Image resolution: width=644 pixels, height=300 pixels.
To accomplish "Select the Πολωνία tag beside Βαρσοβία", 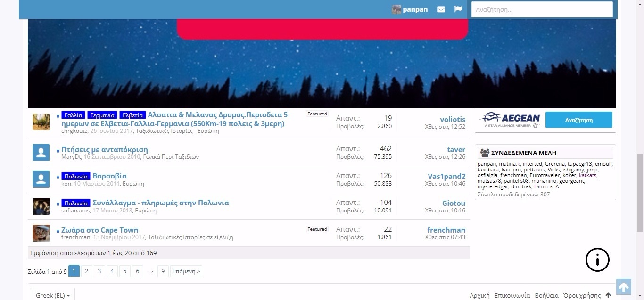I will [75, 176].
